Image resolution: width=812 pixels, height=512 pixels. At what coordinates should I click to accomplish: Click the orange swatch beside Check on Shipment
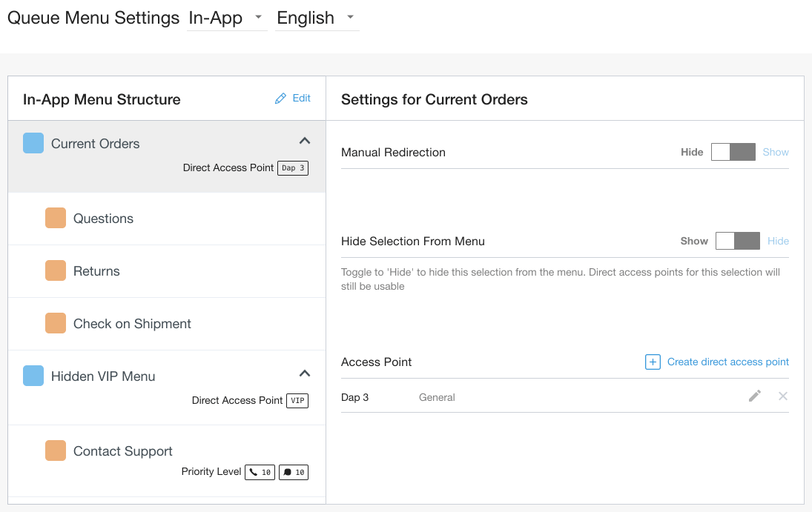[x=56, y=323]
